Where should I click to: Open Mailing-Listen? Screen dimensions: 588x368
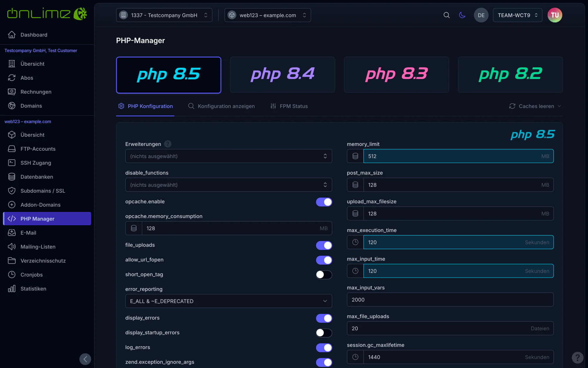tap(47, 247)
